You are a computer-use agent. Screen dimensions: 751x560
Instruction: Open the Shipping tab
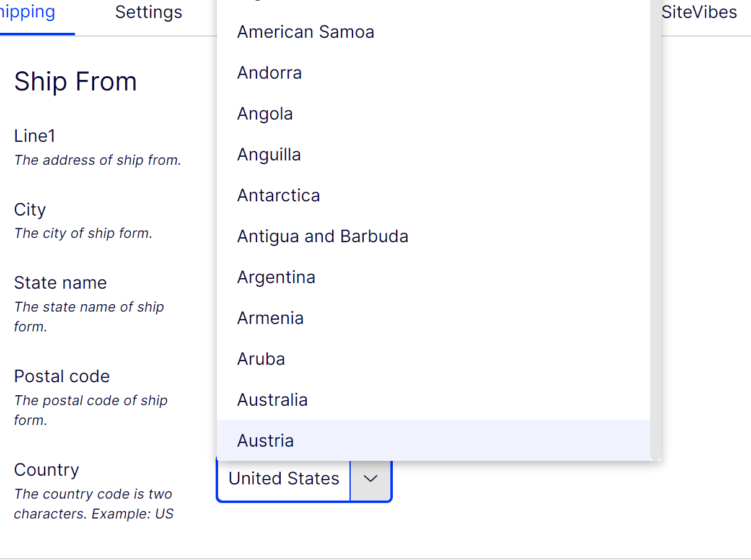point(28,12)
